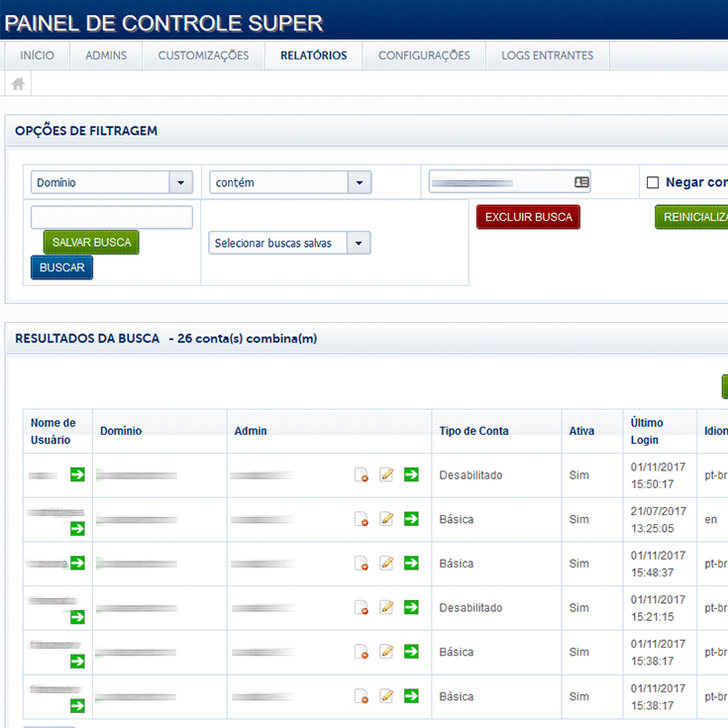Click the edit pencil icon for the 21/07/2017 login row
The width and height of the screenshot is (728, 728).
click(387, 519)
